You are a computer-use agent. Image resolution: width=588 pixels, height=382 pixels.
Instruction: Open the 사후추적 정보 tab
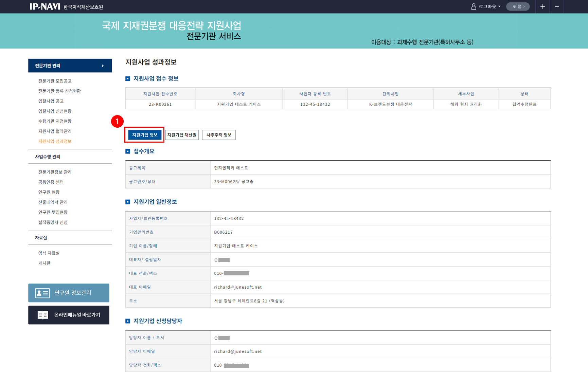click(x=219, y=135)
